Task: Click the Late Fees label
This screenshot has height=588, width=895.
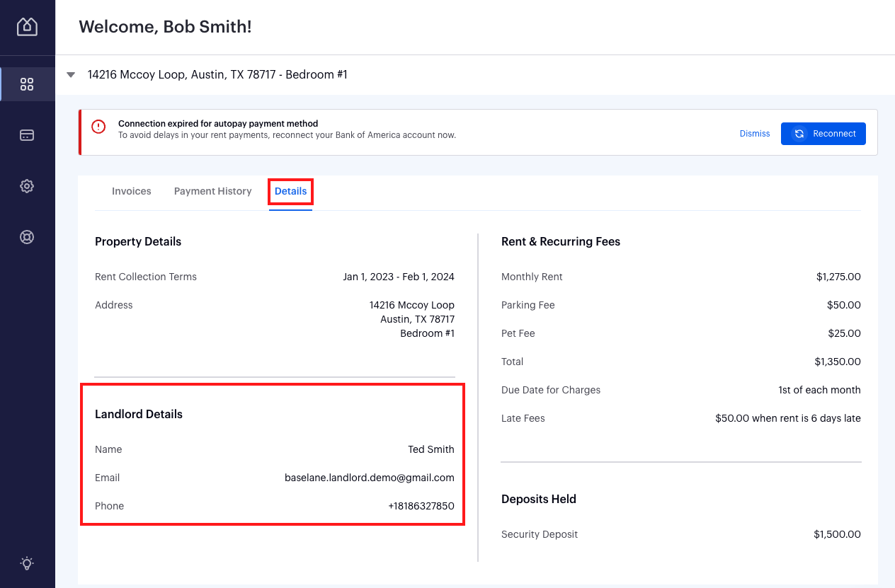Action: 523,418
